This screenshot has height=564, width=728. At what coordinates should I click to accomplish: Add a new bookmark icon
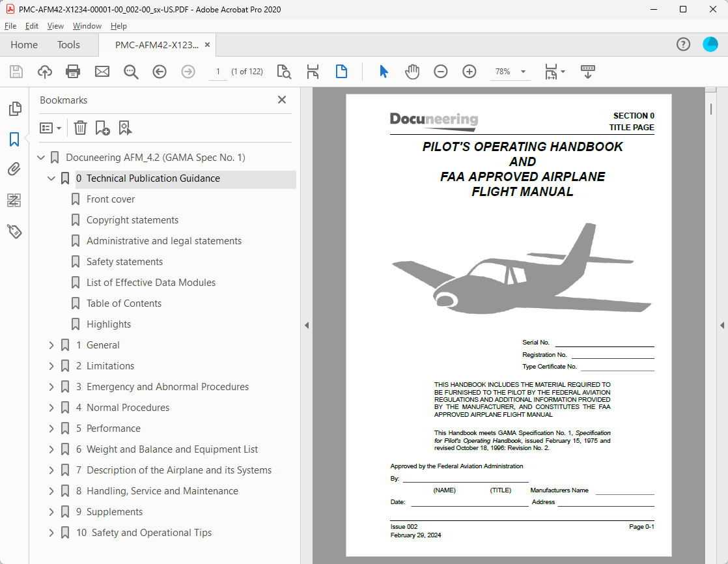tap(102, 128)
